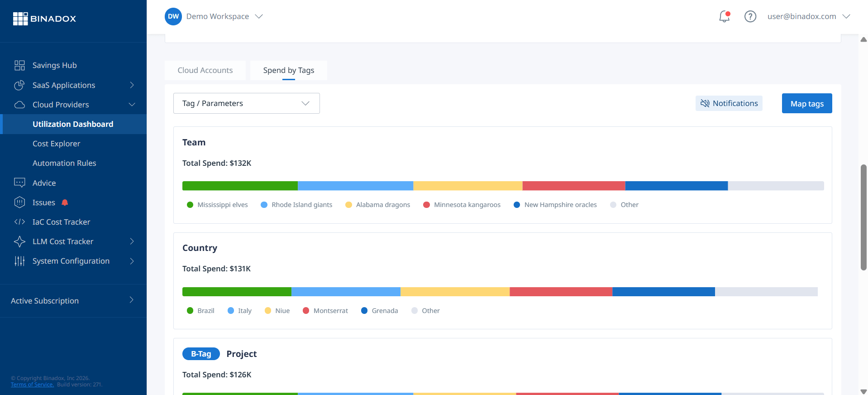The height and width of the screenshot is (395, 868).
Task: Collapse the Cloud Providers submenu chevron
Action: pos(132,105)
